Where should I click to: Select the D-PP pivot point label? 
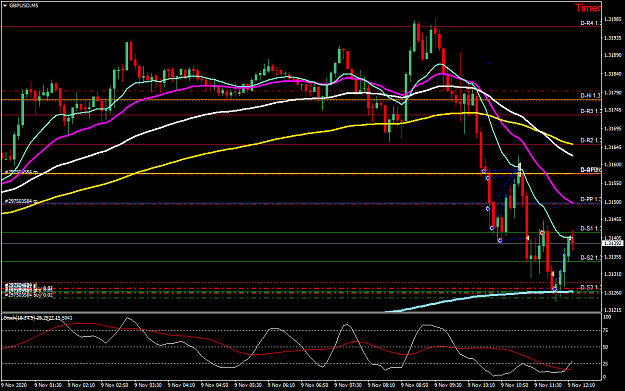pyautogui.click(x=590, y=199)
